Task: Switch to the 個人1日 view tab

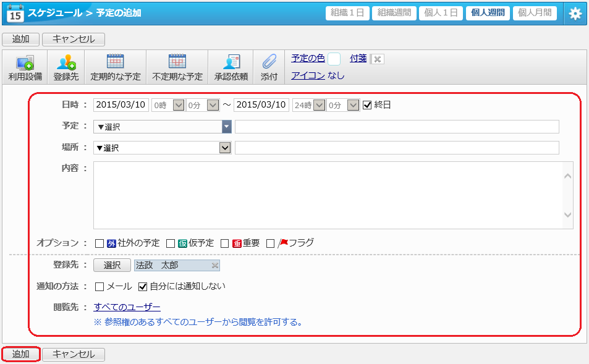Action: [441, 13]
